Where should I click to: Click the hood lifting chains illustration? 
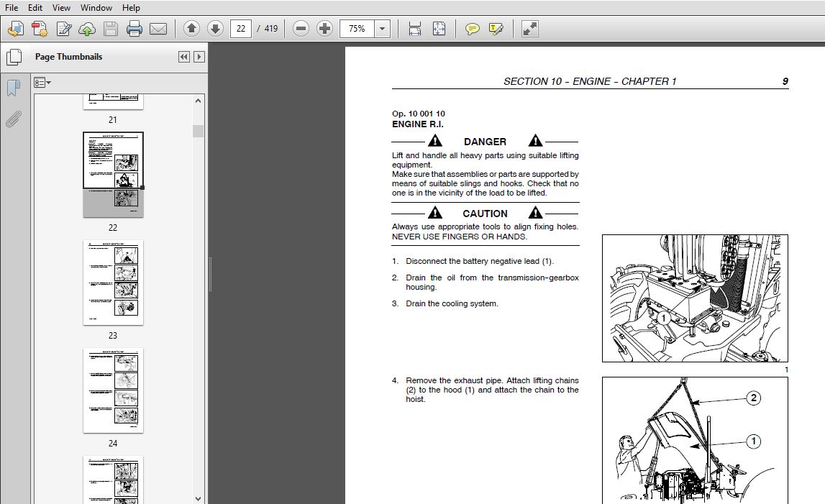[x=695, y=440]
